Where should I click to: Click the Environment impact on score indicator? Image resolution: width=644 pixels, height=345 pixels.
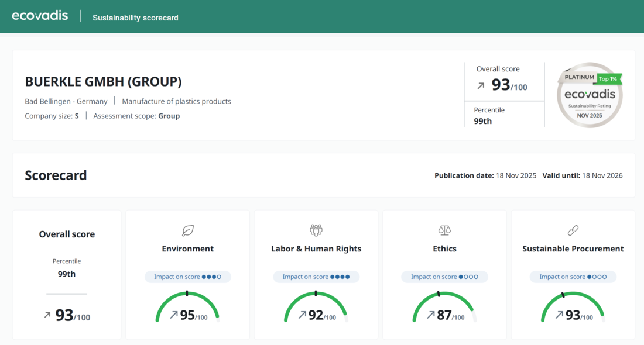coord(188,277)
